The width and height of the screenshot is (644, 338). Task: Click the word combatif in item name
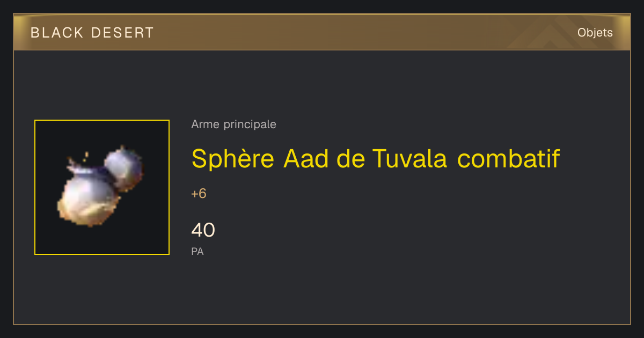pyautogui.click(x=509, y=158)
